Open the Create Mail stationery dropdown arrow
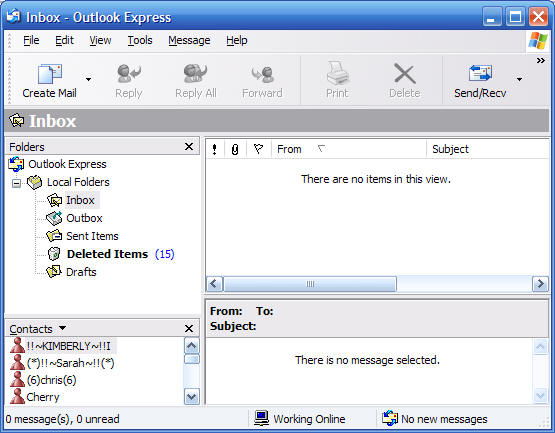The width and height of the screenshot is (555, 433). click(x=88, y=79)
